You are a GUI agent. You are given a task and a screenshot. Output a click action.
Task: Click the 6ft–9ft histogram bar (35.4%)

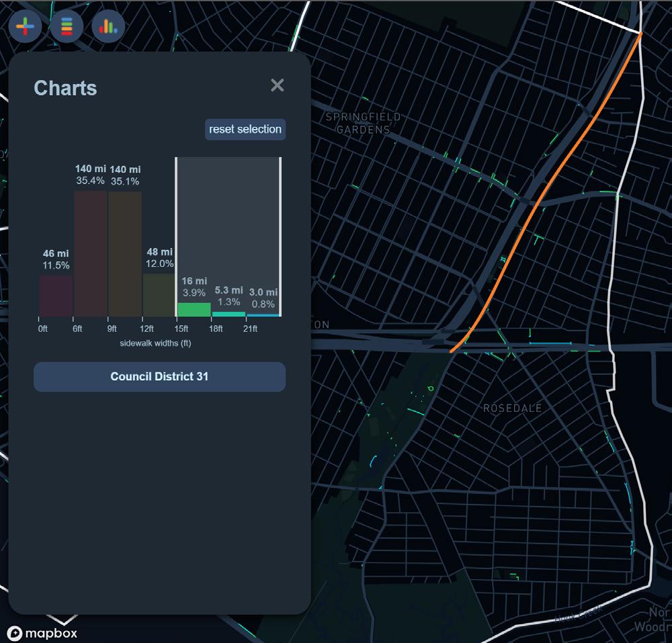point(91,253)
